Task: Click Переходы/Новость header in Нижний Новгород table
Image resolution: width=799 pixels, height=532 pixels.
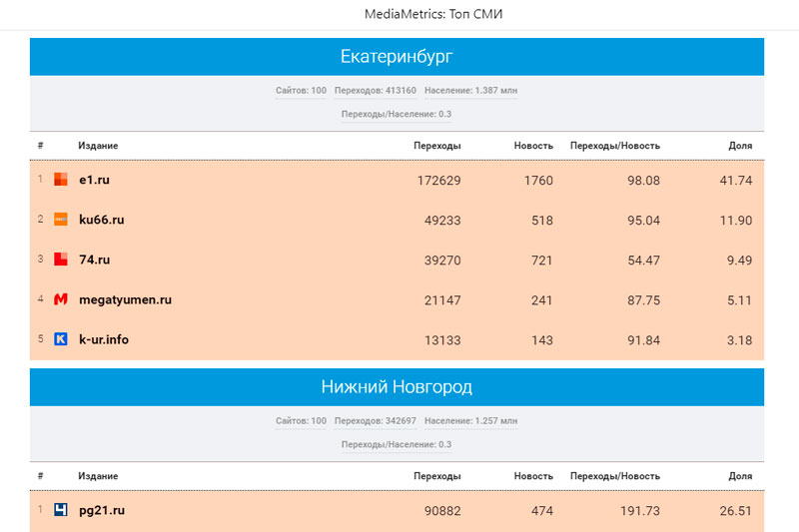Action: pyautogui.click(x=614, y=476)
